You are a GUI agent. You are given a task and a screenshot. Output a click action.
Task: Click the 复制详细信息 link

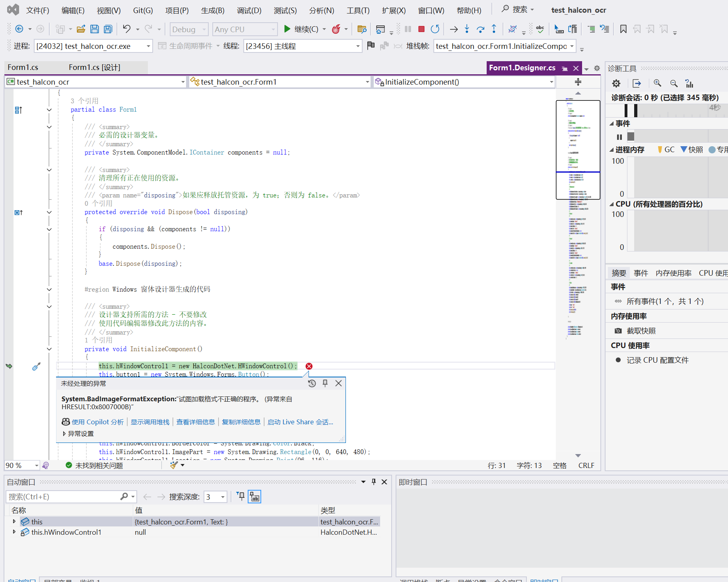pyautogui.click(x=241, y=422)
